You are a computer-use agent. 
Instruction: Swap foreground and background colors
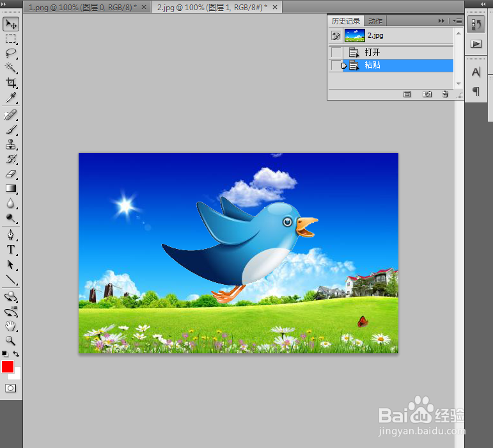(x=17, y=354)
